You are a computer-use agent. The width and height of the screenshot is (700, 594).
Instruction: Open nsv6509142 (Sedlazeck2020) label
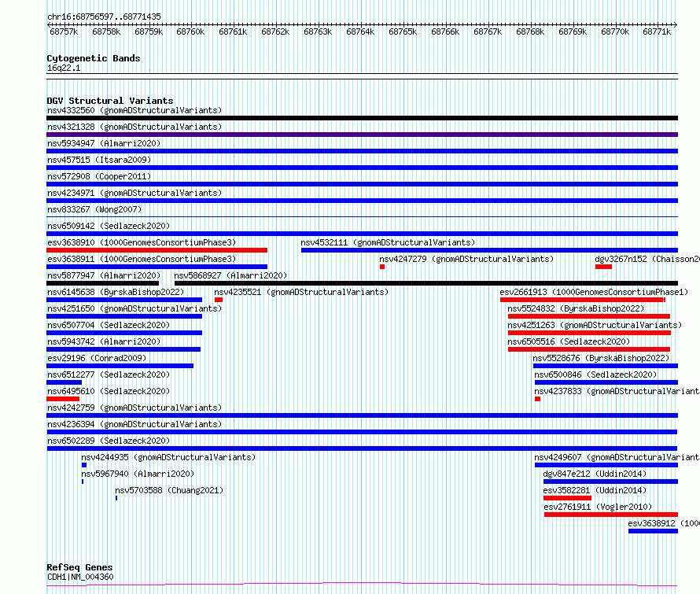click(x=109, y=226)
